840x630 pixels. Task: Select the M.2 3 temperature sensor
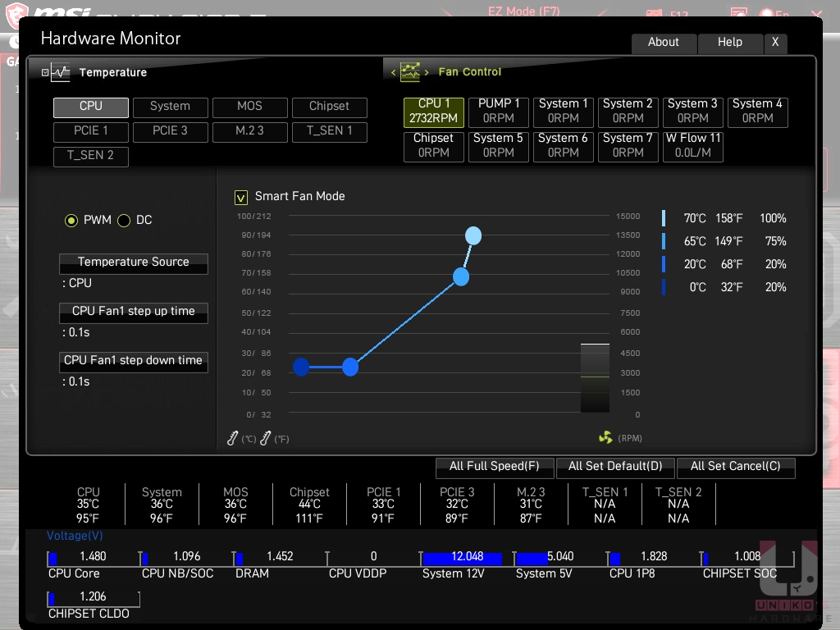coord(249,132)
